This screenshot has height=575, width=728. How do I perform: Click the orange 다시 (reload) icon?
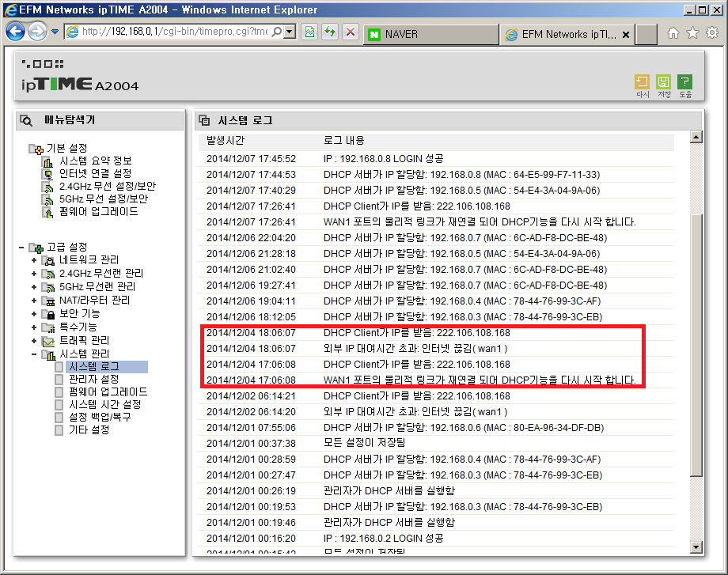[642, 82]
